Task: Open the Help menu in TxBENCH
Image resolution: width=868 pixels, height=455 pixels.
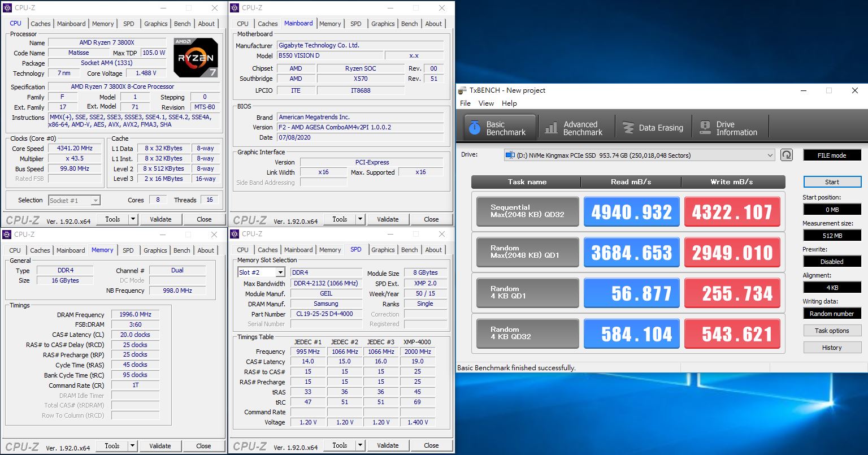Action: click(509, 103)
